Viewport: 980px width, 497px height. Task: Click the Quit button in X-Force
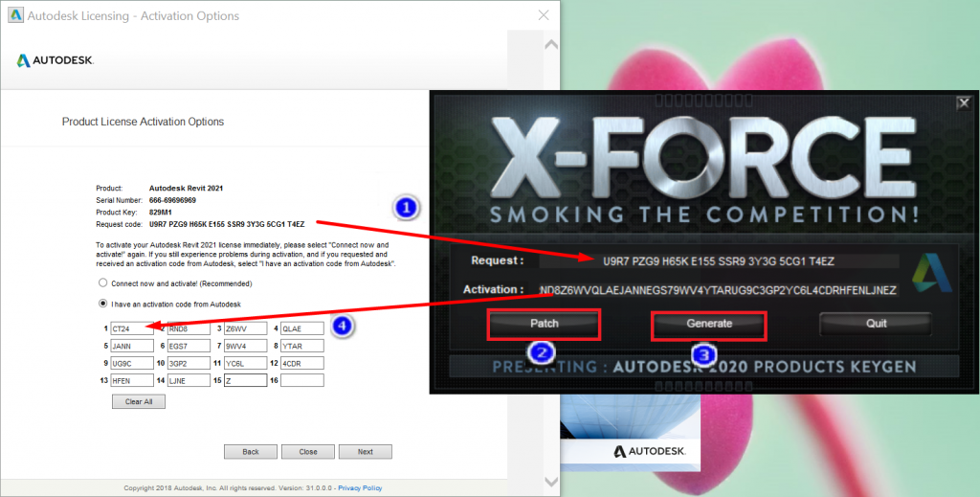(x=876, y=324)
